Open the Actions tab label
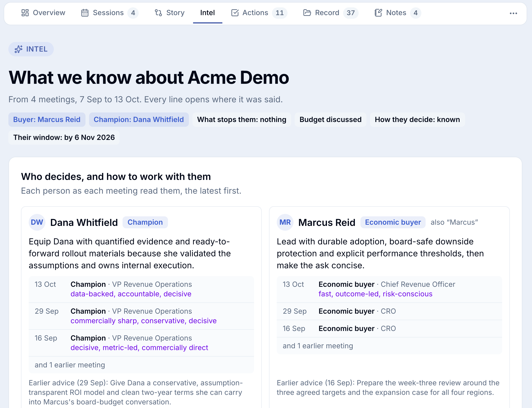The image size is (532, 408). click(255, 13)
